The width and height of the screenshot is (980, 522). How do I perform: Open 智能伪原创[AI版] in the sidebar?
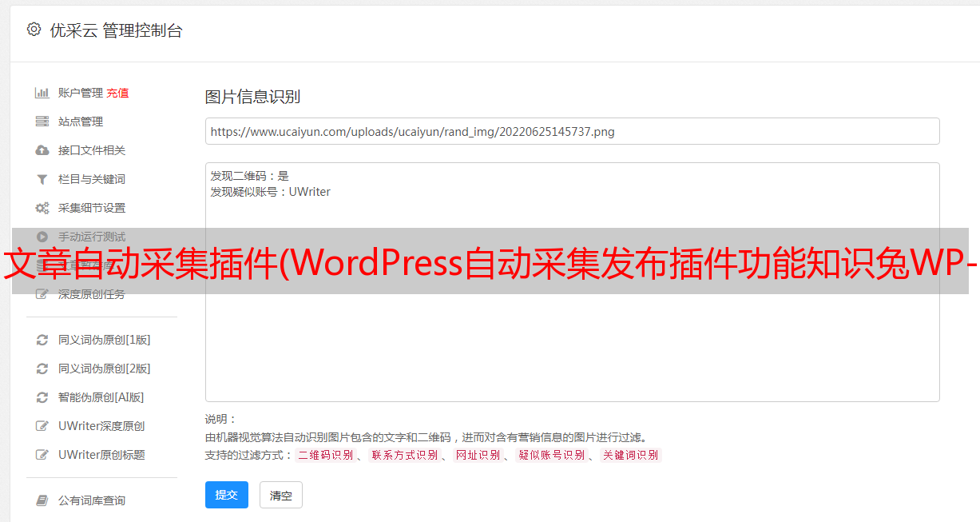click(101, 397)
